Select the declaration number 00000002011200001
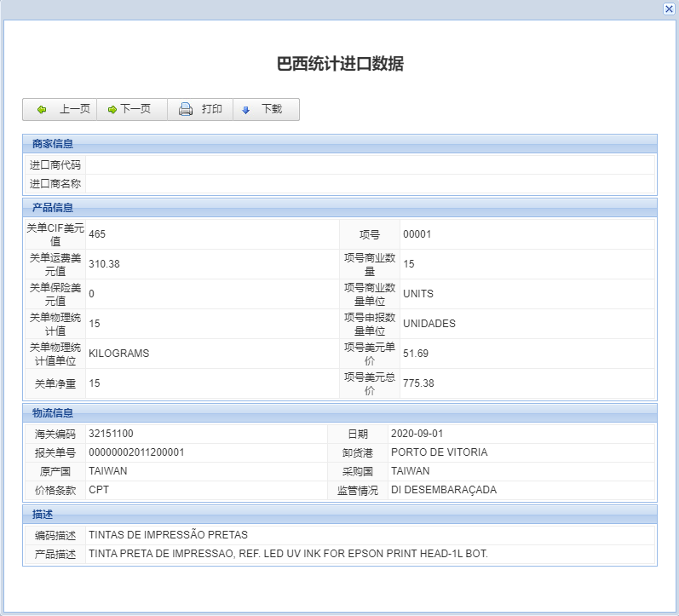Screen dimensions: 679x616 coord(136,452)
